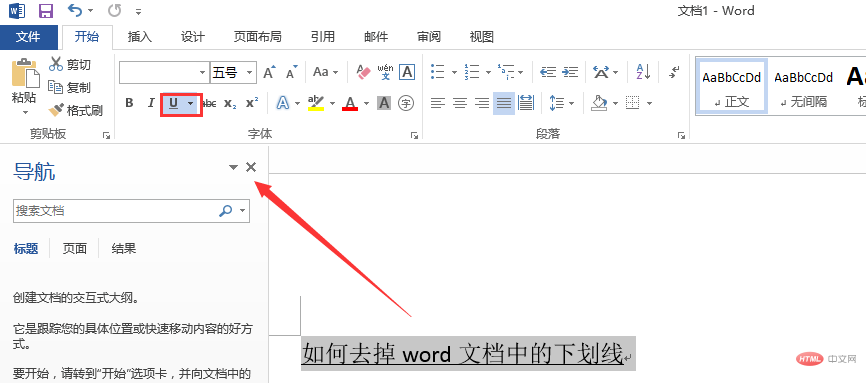Screen dimensions: 866x383
Task: Toggle subscript formatting
Action: pyautogui.click(x=230, y=103)
